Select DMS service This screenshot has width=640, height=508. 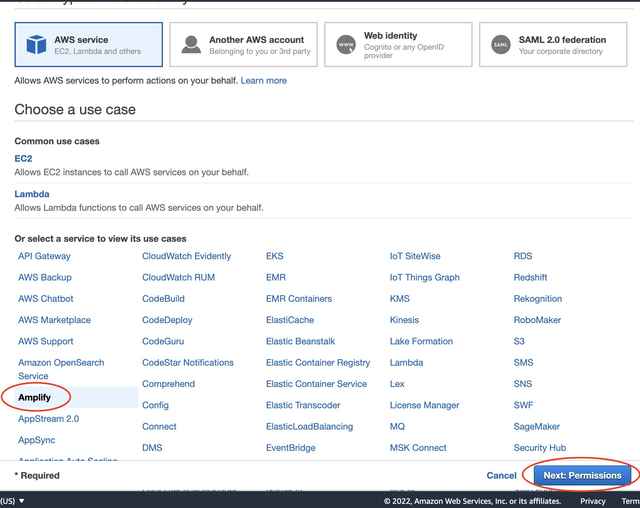pyautogui.click(x=152, y=448)
